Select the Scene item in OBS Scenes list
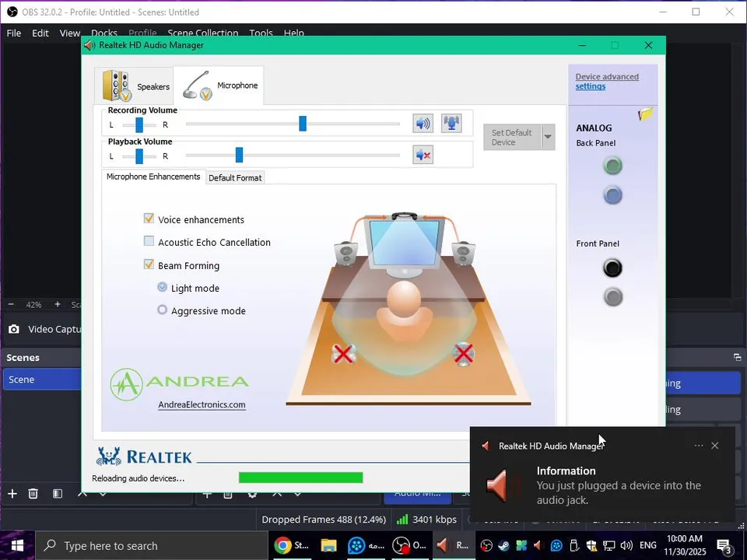The image size is (747, 560). 43,380
